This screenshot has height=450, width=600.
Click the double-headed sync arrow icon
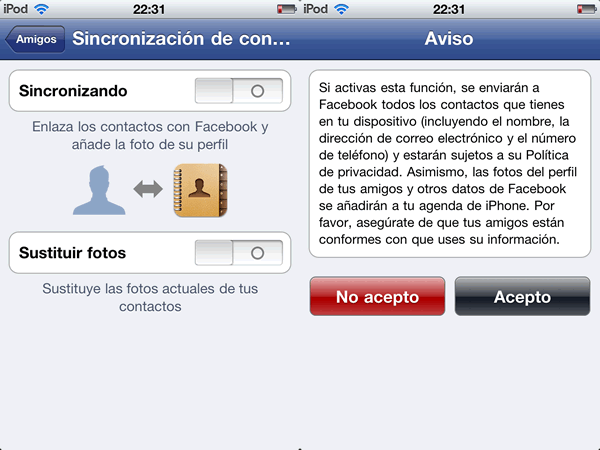click(148, 189)
